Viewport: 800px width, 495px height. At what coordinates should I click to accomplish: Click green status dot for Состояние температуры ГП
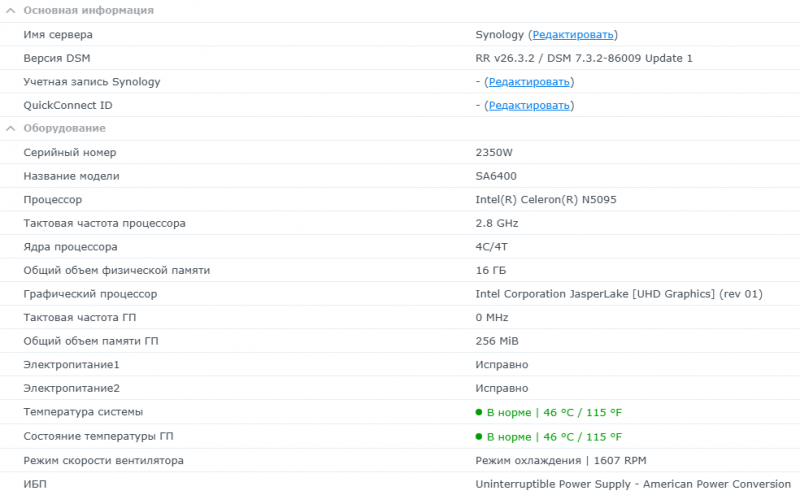click(x=480, y=436)
